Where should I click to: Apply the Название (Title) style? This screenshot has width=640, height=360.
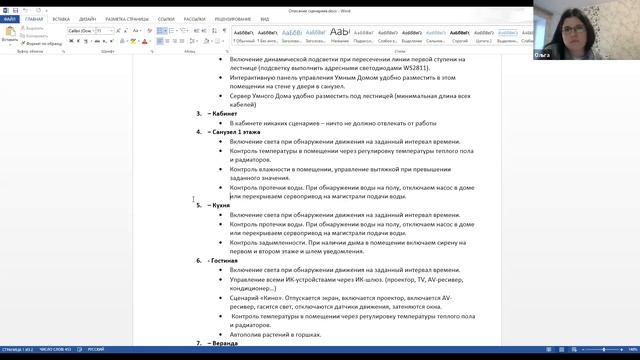point(340,36)
